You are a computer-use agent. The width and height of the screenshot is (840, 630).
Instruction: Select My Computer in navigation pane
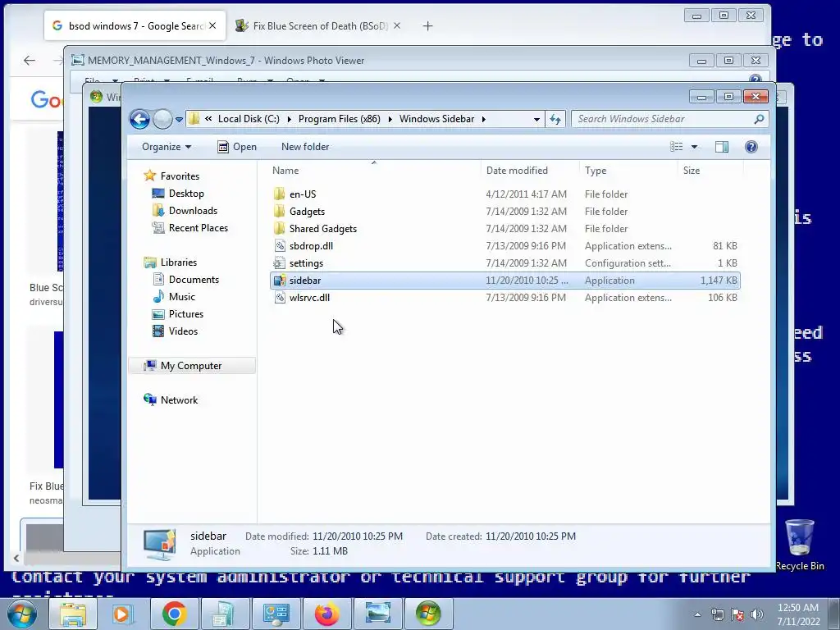190,365
